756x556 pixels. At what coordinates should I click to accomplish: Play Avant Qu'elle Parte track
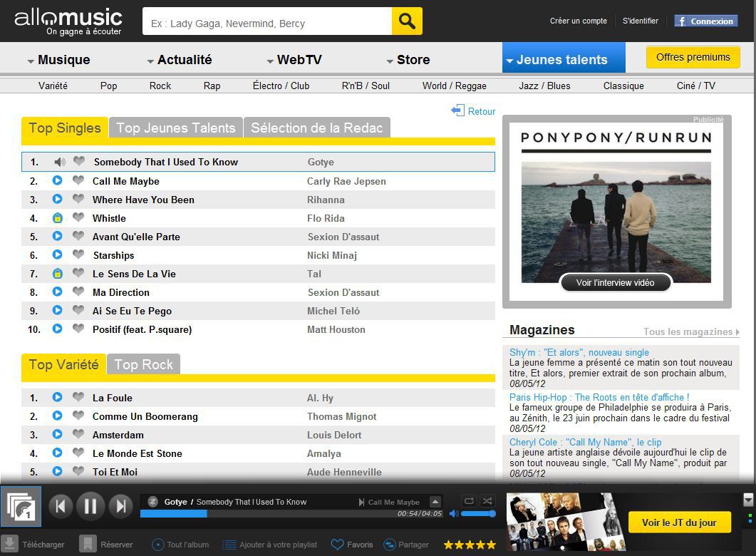[x=58, y=236]
